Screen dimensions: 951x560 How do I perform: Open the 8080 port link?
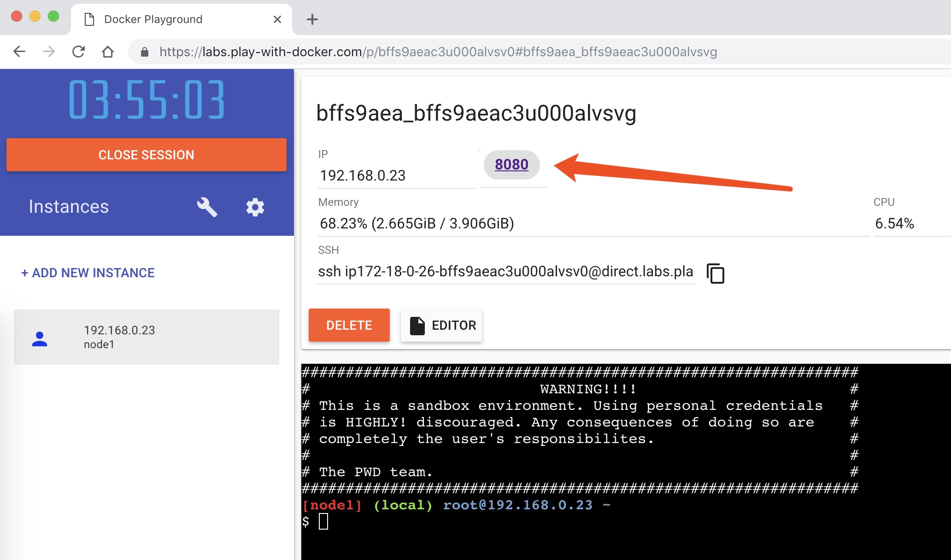pos(511,164)
